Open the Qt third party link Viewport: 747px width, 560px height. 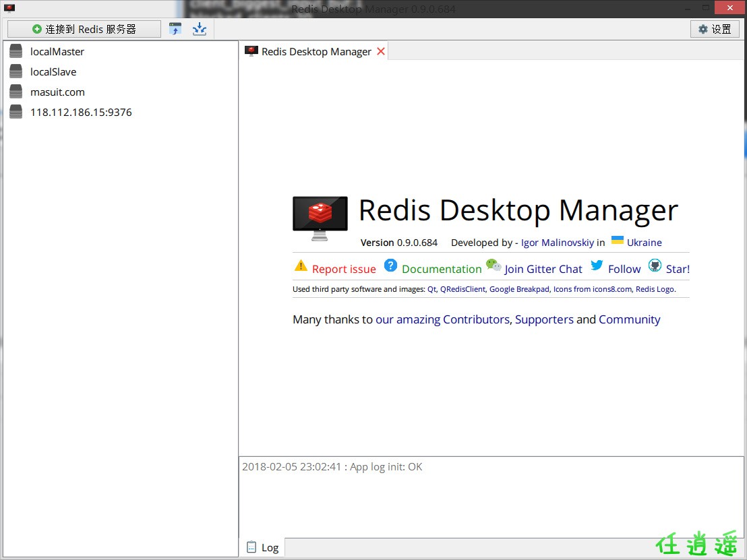[x=431, y=289]
